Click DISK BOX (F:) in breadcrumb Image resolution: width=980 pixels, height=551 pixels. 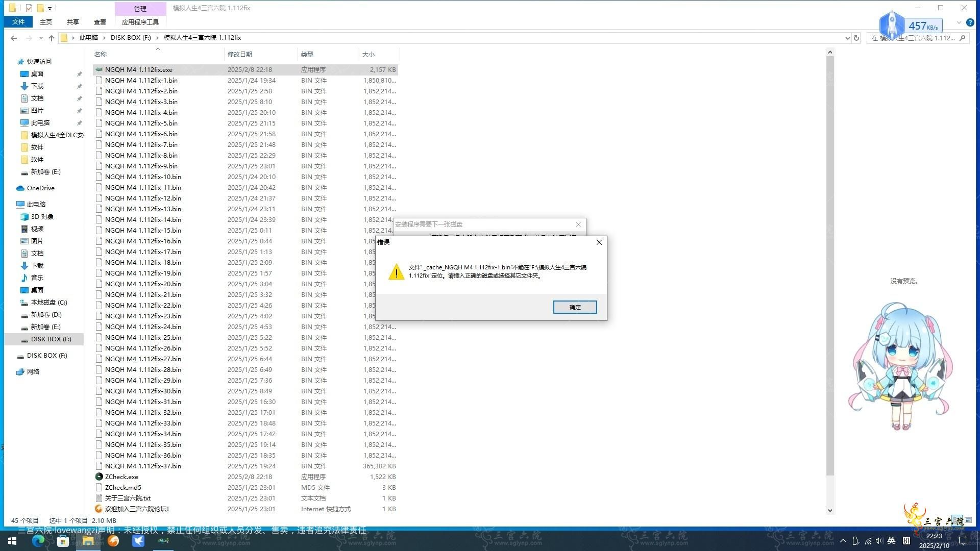point(131,38)
